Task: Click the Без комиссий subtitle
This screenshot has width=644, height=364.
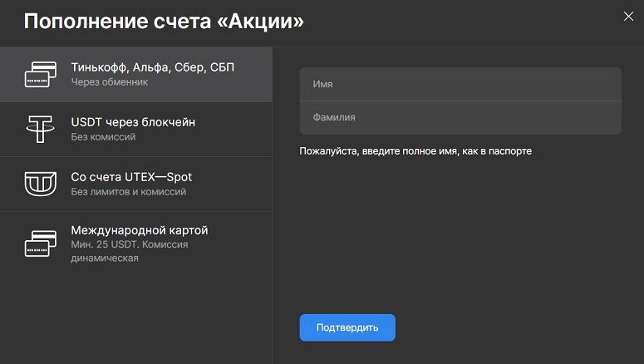Action: click(103, 137)
